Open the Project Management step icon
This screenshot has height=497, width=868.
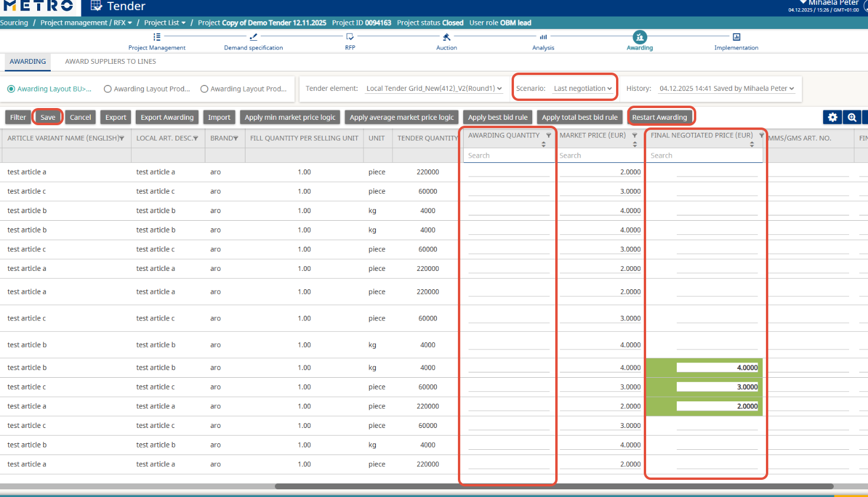coord(157,37)
